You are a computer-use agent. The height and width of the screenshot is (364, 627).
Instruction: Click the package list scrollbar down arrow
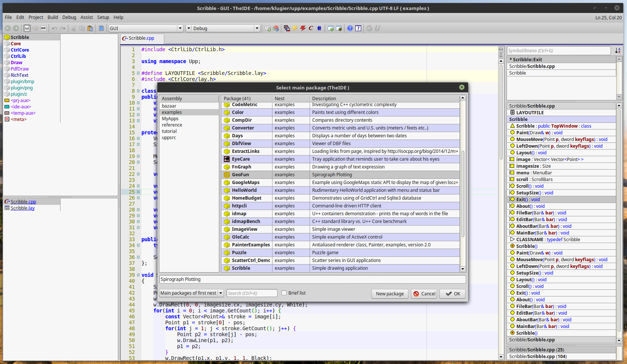[463, 269]
